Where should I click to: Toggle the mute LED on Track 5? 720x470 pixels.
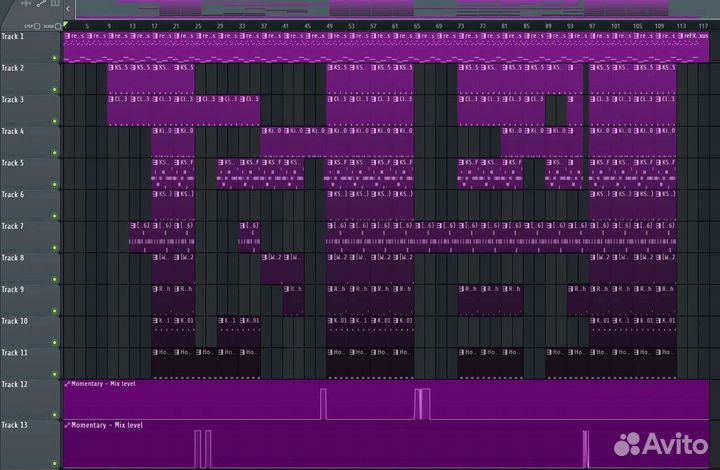(x=55, y=185)
